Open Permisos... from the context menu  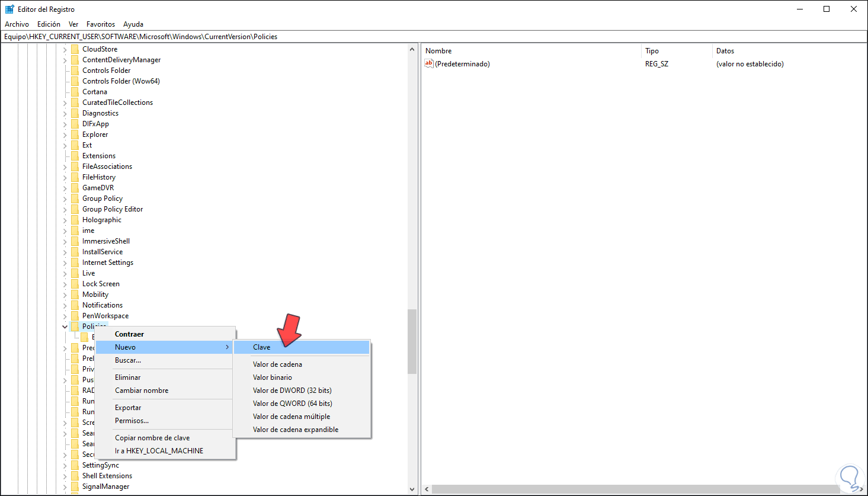pos(165,421)
